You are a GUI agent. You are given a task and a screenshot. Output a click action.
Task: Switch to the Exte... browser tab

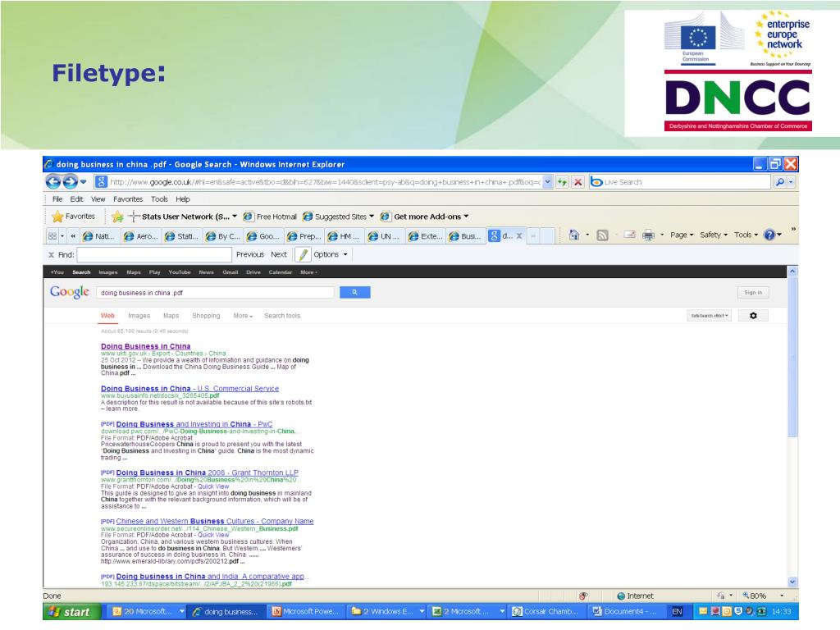pos(426,236)
